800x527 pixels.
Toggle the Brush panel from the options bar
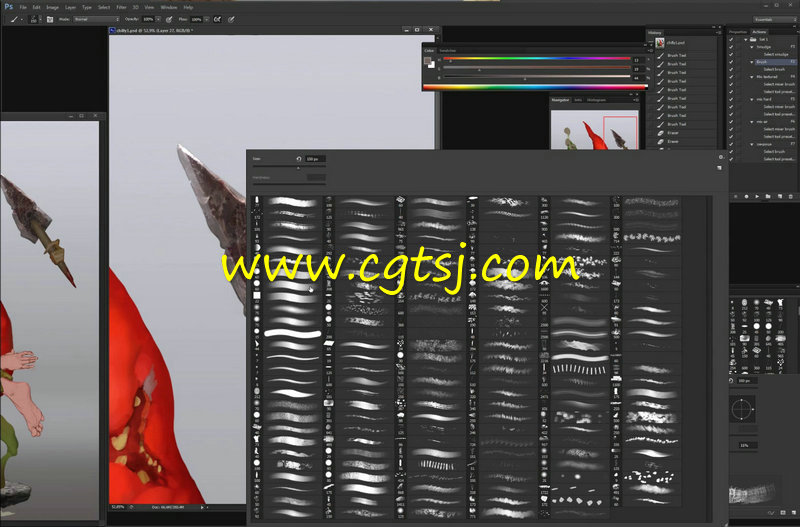pos(49,19)
